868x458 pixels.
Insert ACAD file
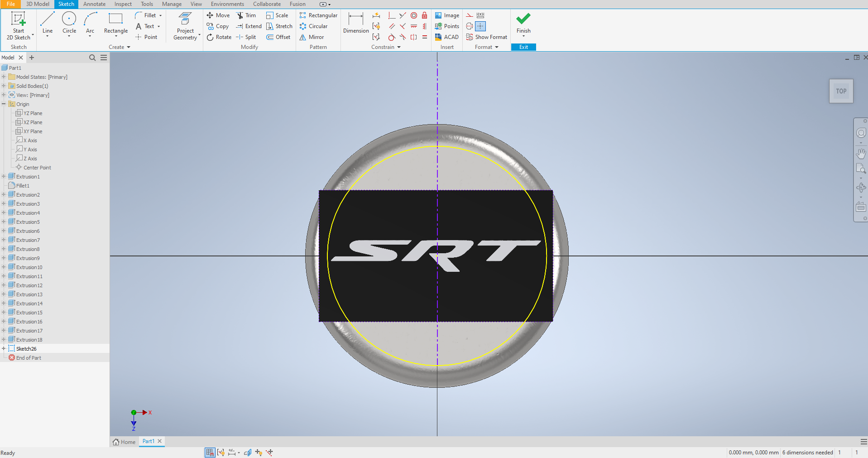point(447,37)
